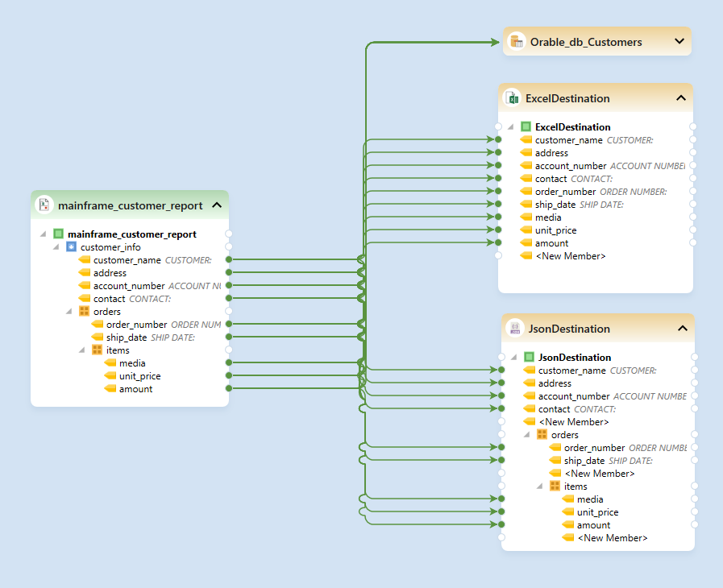Click the mainframe_customer_report header title
This screenshot has width=723, height=588.
pos(130,205)
